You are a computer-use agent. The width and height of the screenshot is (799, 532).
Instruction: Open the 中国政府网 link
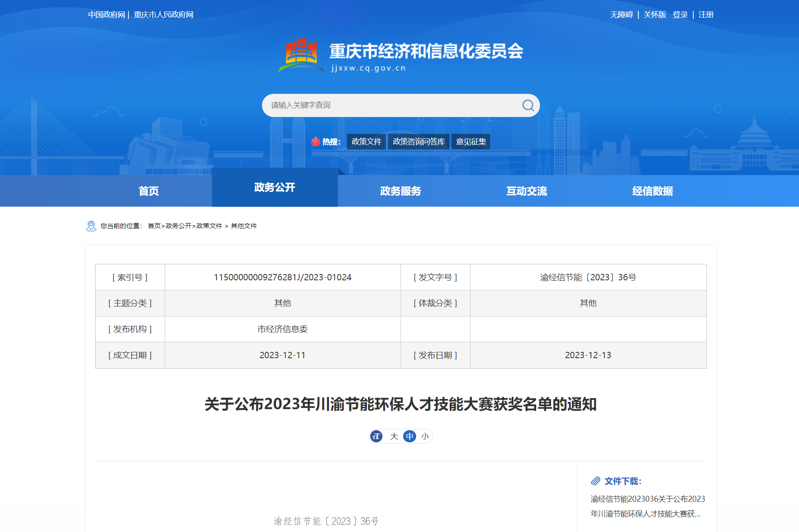tap(107, 15)
